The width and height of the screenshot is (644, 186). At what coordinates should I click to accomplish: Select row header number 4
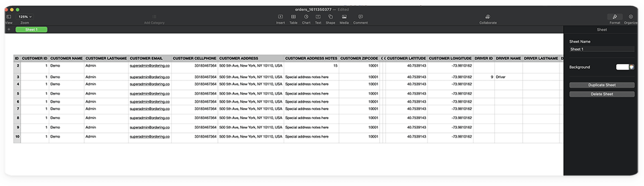pos(17,85)
